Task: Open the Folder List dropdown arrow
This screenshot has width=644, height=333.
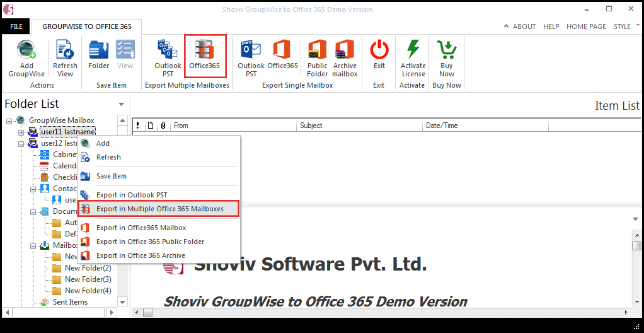Action: (121, 105)
